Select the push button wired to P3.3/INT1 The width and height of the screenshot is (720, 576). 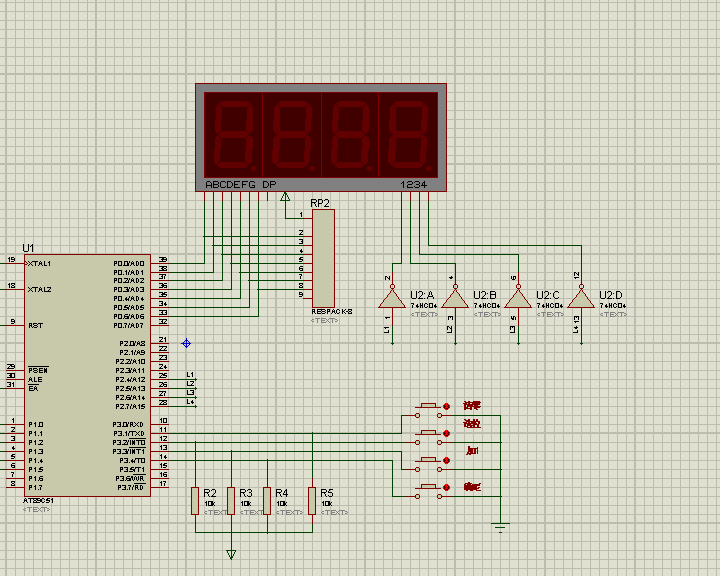tap(428, 464)
